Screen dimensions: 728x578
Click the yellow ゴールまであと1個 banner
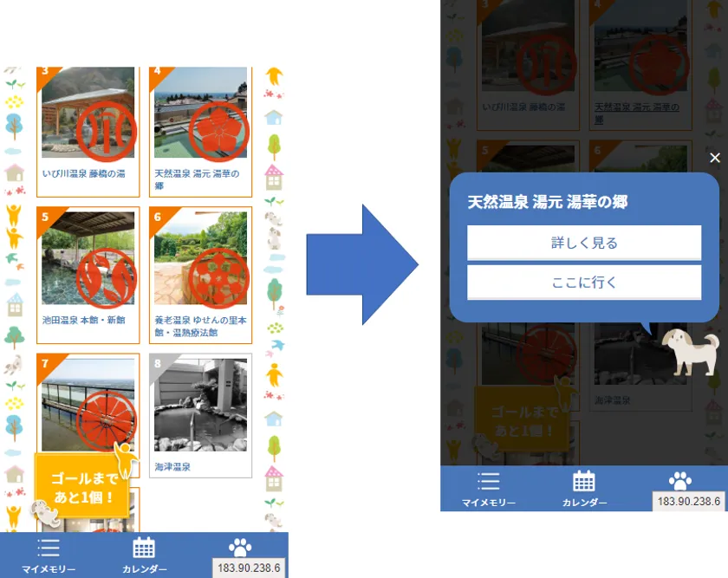pos(81,486)
